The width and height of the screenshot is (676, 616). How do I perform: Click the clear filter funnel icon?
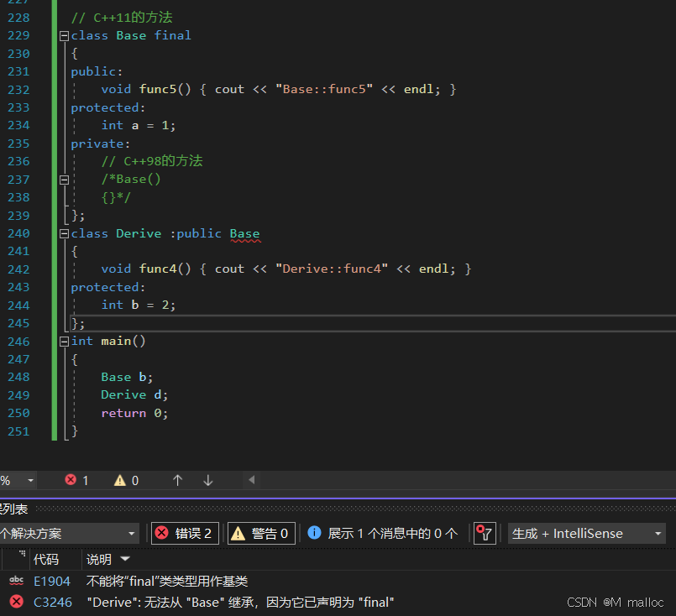pos(485,533)
